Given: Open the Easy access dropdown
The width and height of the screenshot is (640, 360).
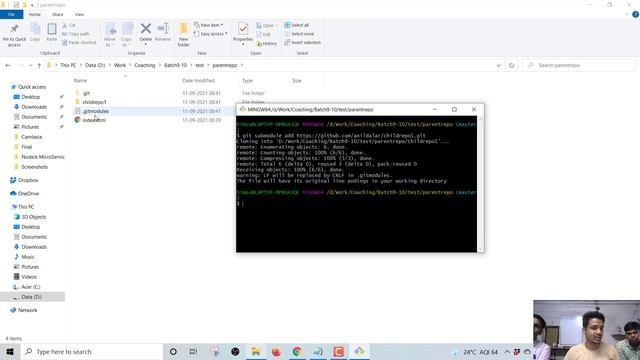Looking at the screenshot, I should coord(211,34).
